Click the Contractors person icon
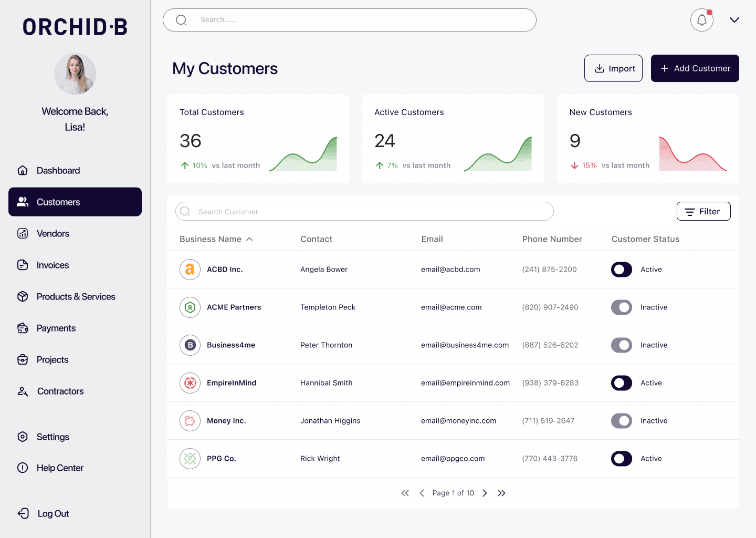This screenshot has width=756, height=538. [23, 391]
